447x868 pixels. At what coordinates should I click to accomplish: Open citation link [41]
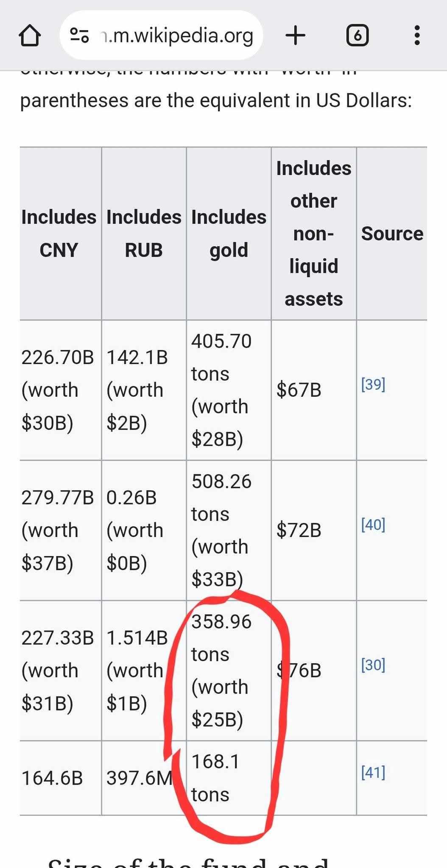tap(373, 772)
